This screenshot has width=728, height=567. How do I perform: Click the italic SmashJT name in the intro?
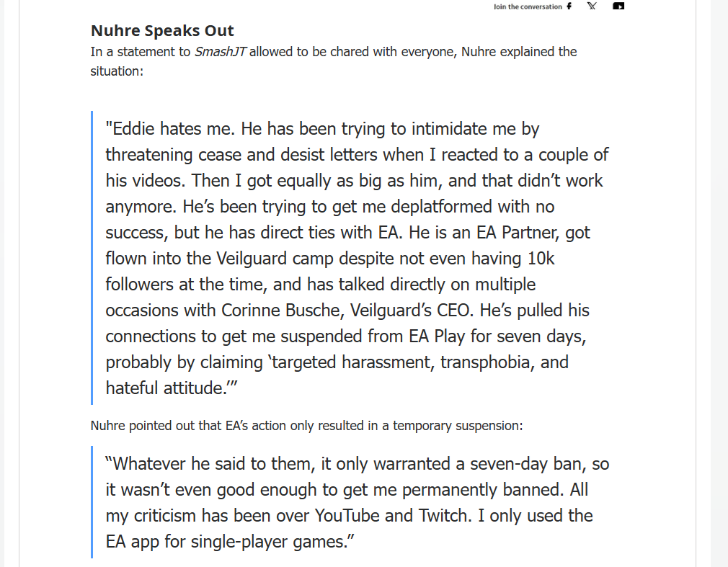tap(221, 51)
